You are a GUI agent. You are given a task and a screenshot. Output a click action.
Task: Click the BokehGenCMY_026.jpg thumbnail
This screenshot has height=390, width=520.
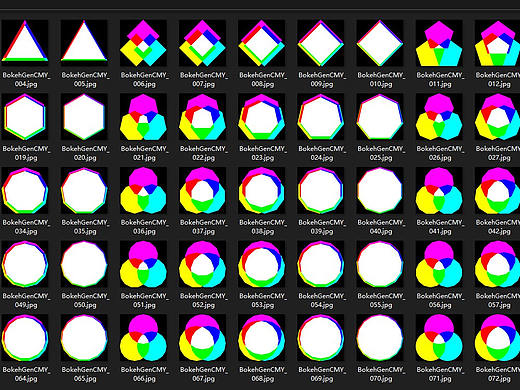point(439,117)
